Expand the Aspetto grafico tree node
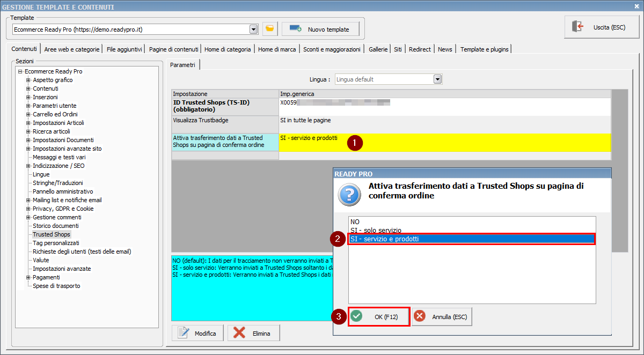This screenshot has height=355, width=644. click(x=28, y=80)
